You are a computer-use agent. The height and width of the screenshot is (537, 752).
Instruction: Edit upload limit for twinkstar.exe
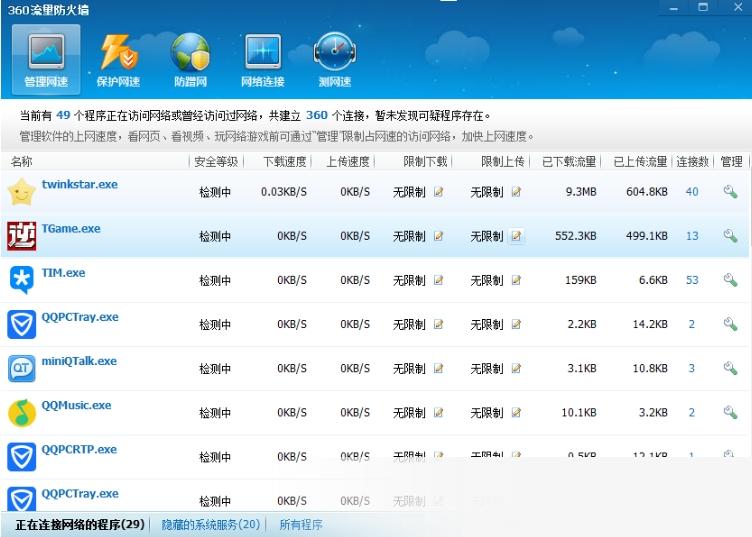pos(516,192)
